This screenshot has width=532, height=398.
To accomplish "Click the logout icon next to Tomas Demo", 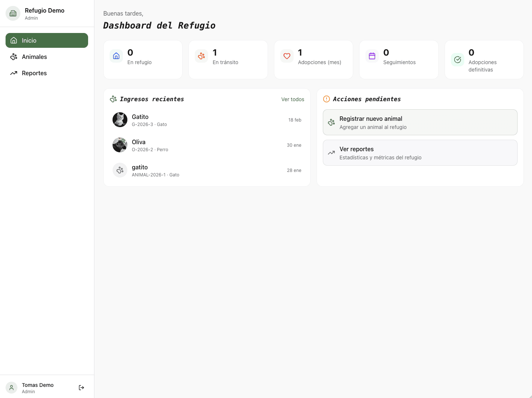I will coord(81,388).
